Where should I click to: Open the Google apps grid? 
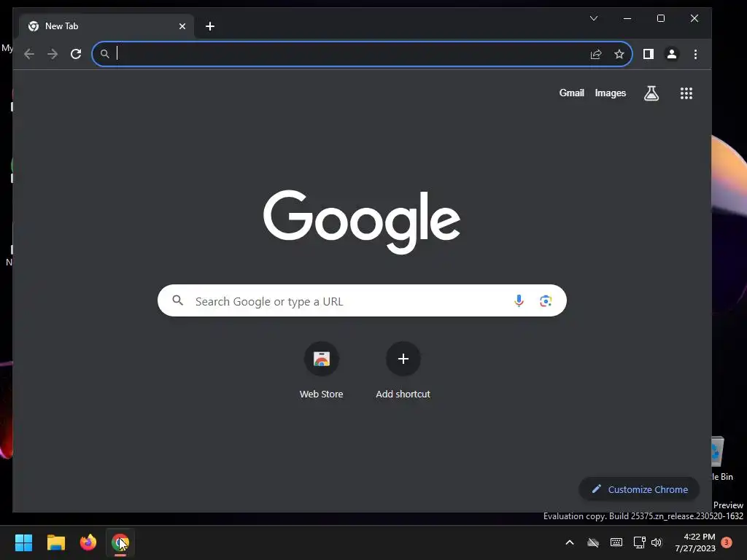point(686,93)
